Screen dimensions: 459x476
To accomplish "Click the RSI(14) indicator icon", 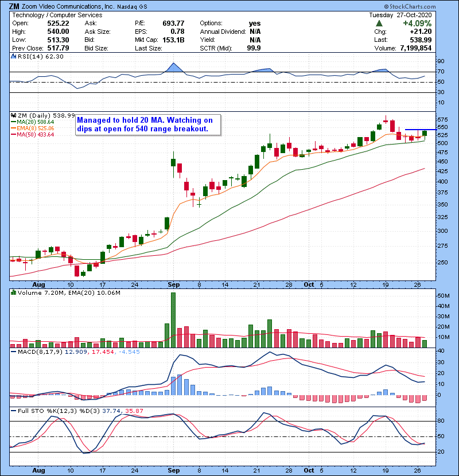I will [13, 56].
